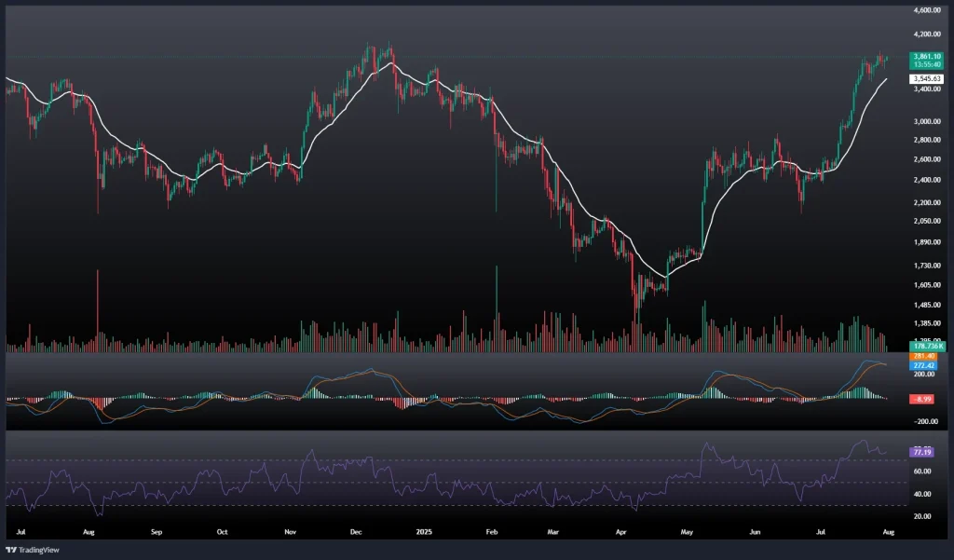Click the white 3,545.63 moving average tag
The height and width of the screenshot is (560, 954).
[x=926, y=79]
